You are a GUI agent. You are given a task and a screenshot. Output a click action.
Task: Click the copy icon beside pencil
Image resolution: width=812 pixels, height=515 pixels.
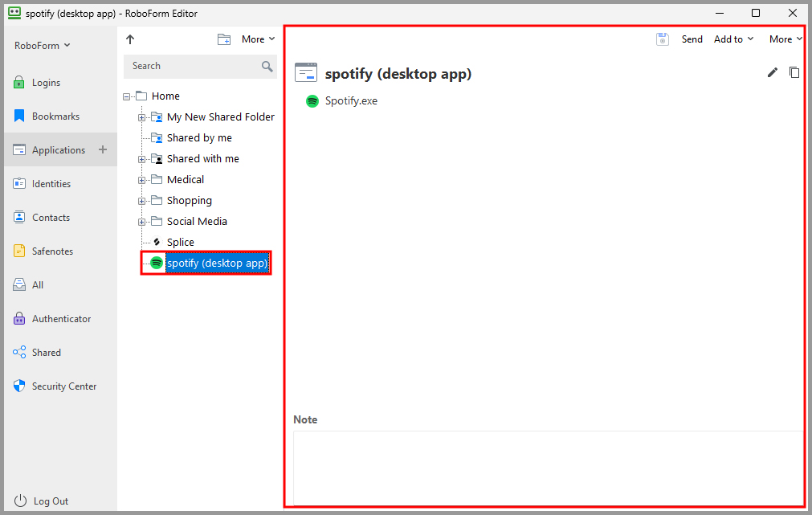pyautogui.click(x=794, y=72)
